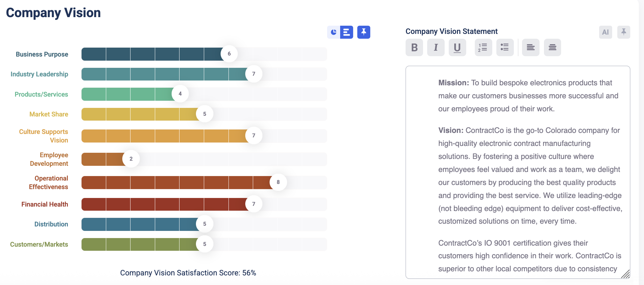Pin the Company Vision chart
The image size is (644, 285).
pyautogui.click(x=364, y=32)
